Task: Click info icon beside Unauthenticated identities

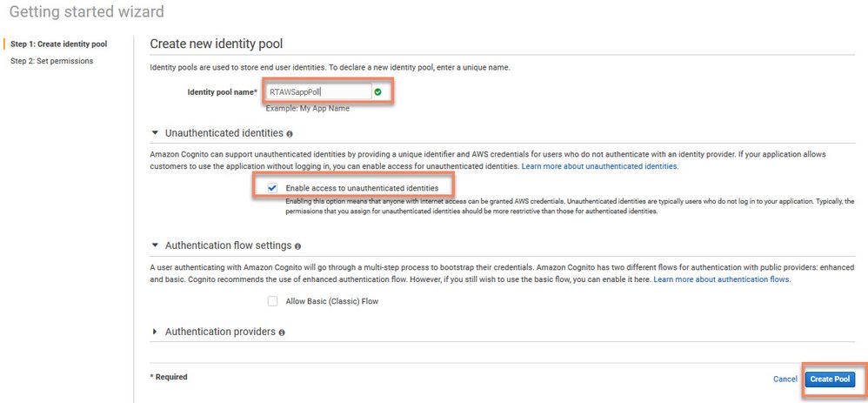Action: 290,134
